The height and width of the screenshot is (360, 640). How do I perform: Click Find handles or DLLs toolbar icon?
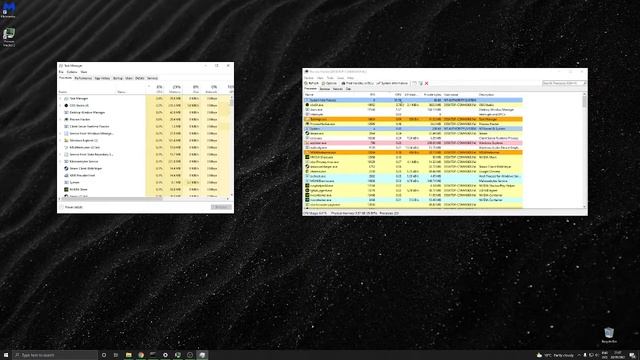point(343,83)
